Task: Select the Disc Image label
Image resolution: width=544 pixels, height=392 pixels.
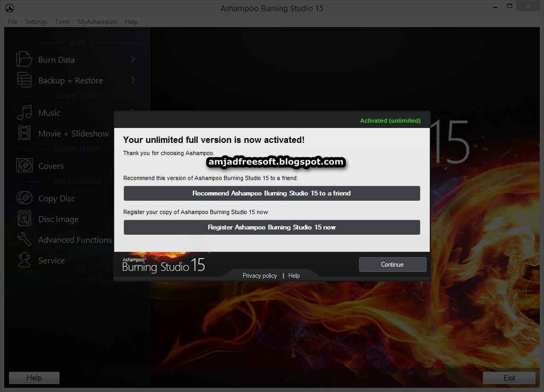Action: (58, 219)
